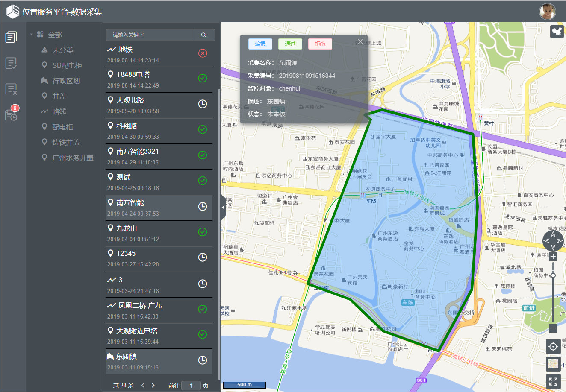Select 广州水务井盖 category in tree
The height and width of the screenshot is (392, 566).
pos(73,158)
